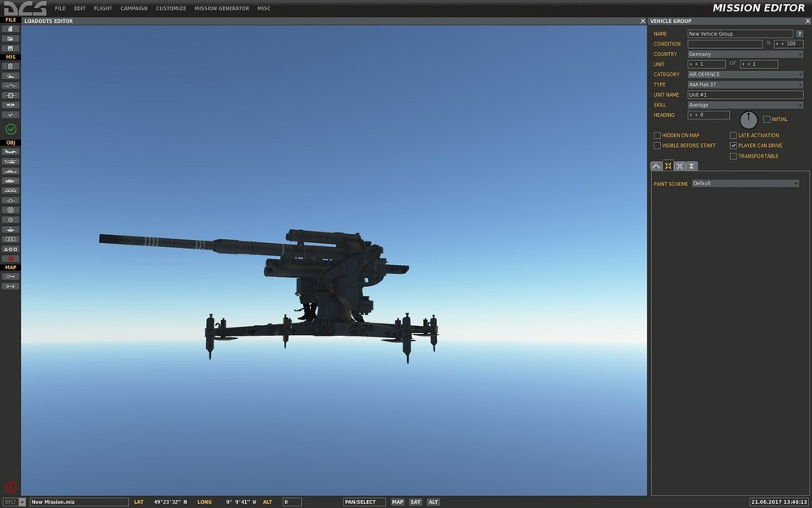This screenshot has height=508, width=812.
Task: Enable the Transportable checkbox
Action: pyautogui.click(x=733, y=156)
